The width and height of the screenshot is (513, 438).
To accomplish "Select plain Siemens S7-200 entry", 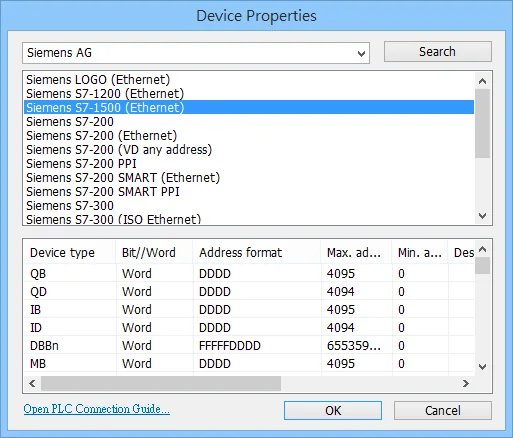I will point(249,122).
